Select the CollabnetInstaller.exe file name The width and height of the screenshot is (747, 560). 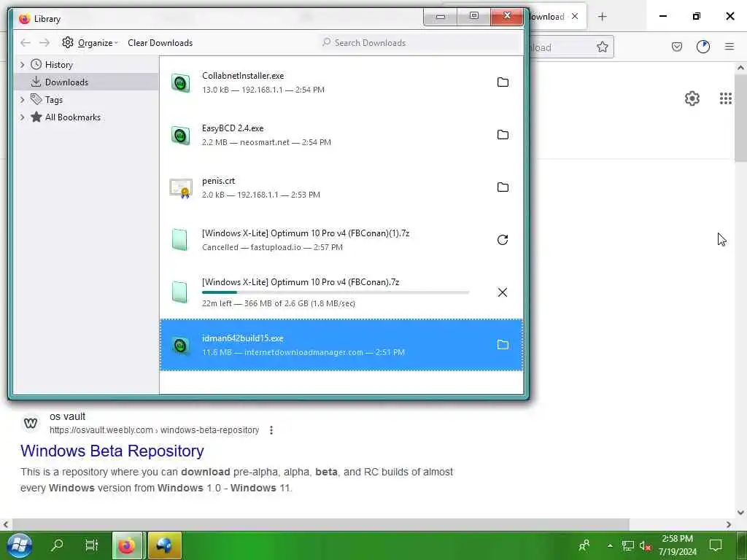point(243,76)
